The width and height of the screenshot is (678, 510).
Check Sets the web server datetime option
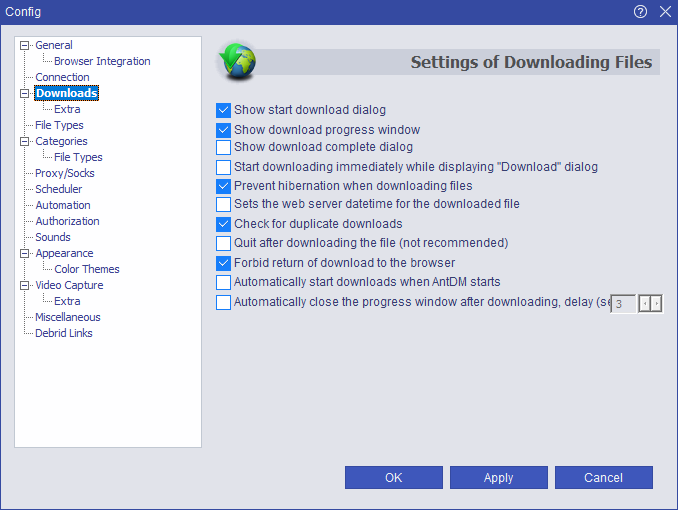223,204
